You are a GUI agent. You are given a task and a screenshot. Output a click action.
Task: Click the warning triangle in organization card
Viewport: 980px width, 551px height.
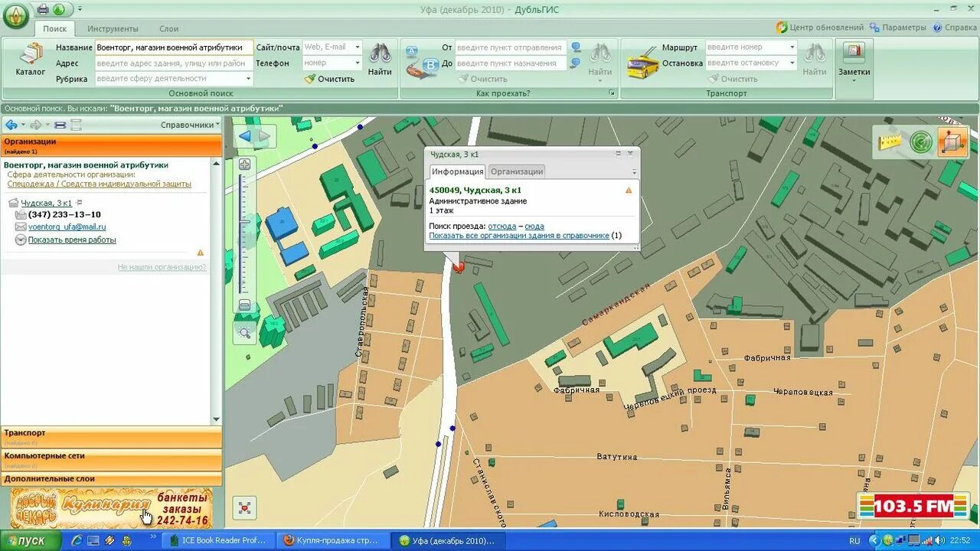(x=201, y=252)
